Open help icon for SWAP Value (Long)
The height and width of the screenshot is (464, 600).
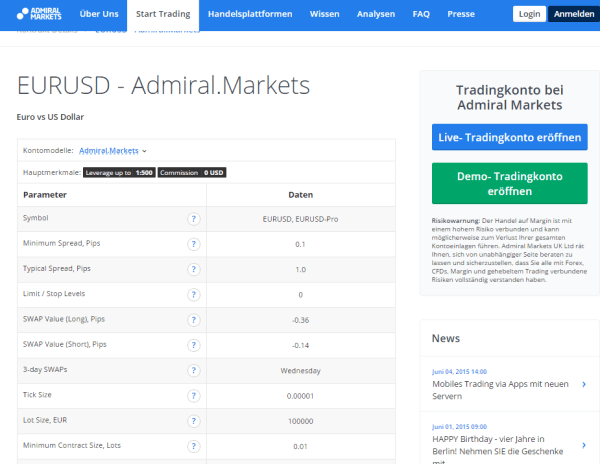click(x=194, y=320)
